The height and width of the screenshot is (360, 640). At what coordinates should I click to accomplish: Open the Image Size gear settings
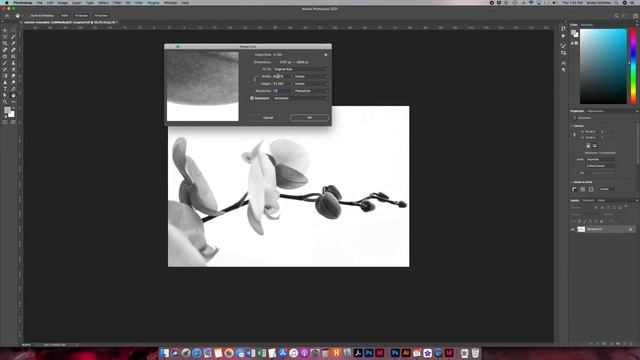tap(325, 55)
